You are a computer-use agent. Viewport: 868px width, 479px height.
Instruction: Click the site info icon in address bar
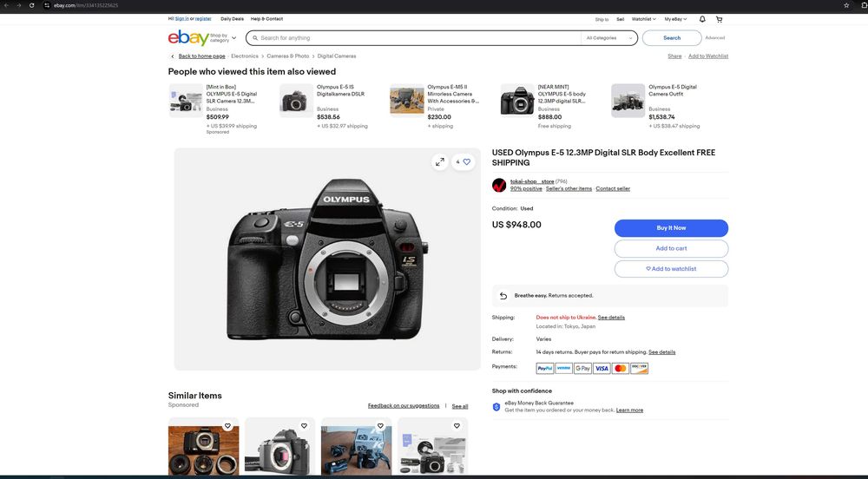[47, 5]
